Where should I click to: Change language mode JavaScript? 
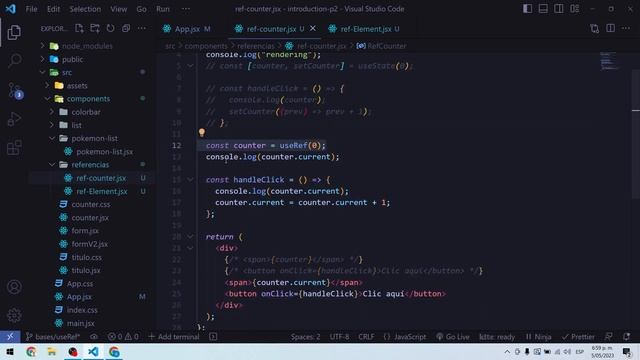(x=405, y=337)
